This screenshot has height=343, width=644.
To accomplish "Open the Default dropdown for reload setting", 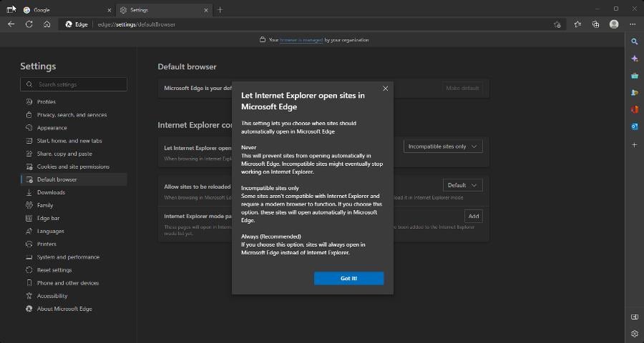I will 462,185.
